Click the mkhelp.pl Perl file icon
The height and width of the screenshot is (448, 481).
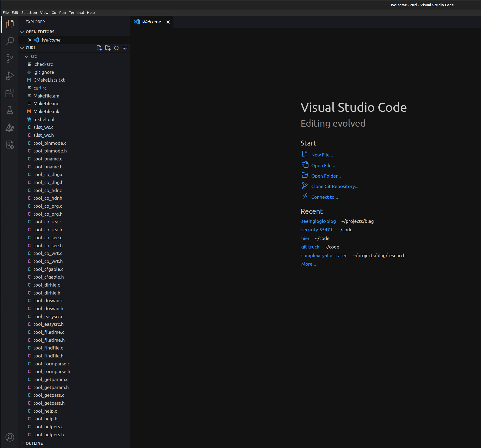[x=29, y=119]
